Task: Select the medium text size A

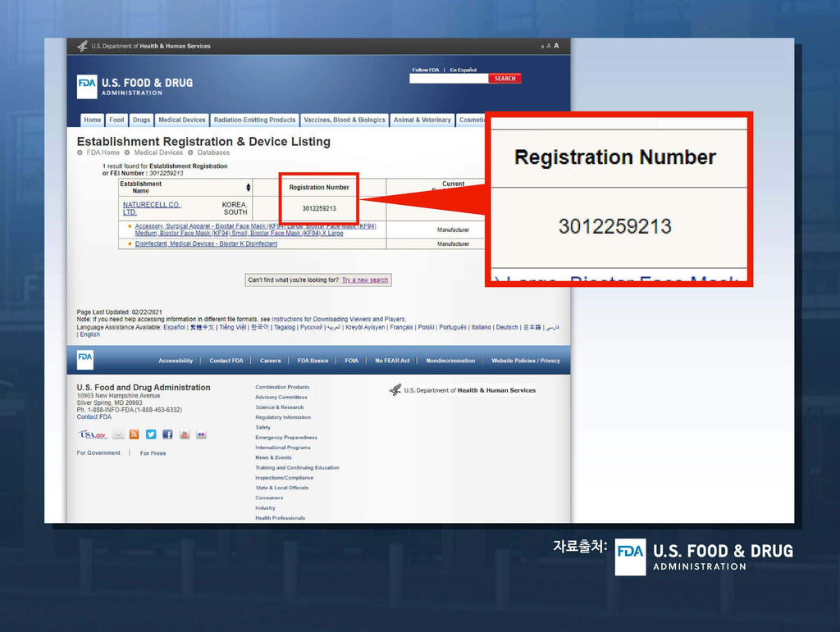Action: (x=549, y=47)
